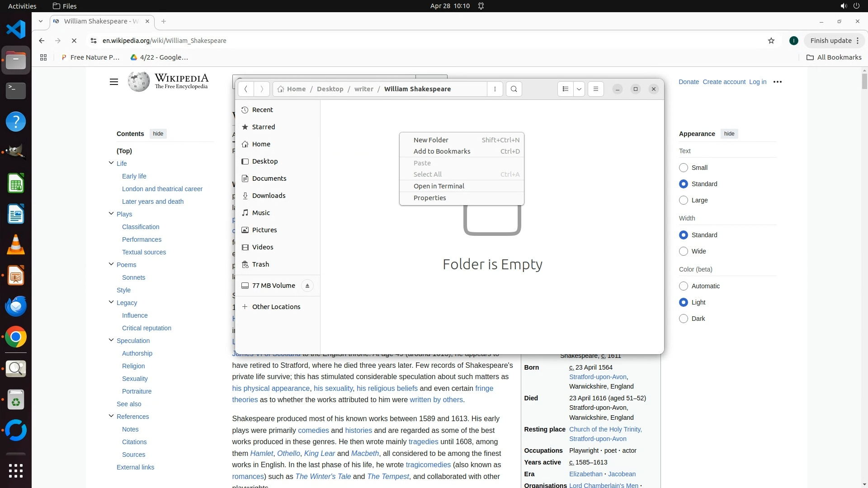The width and height of the screenshot is (868, 488).
Task: Choose New Folder from context menu
Action: (430, 140)
